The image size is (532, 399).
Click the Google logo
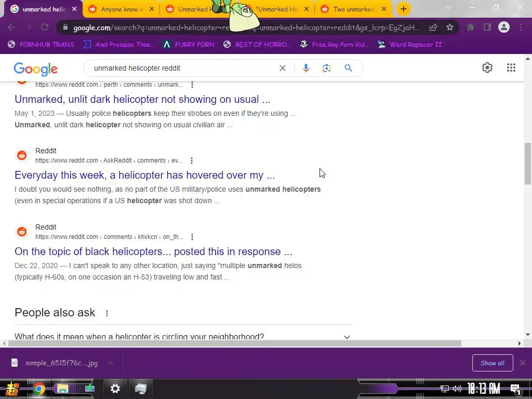tap(36, 69)
